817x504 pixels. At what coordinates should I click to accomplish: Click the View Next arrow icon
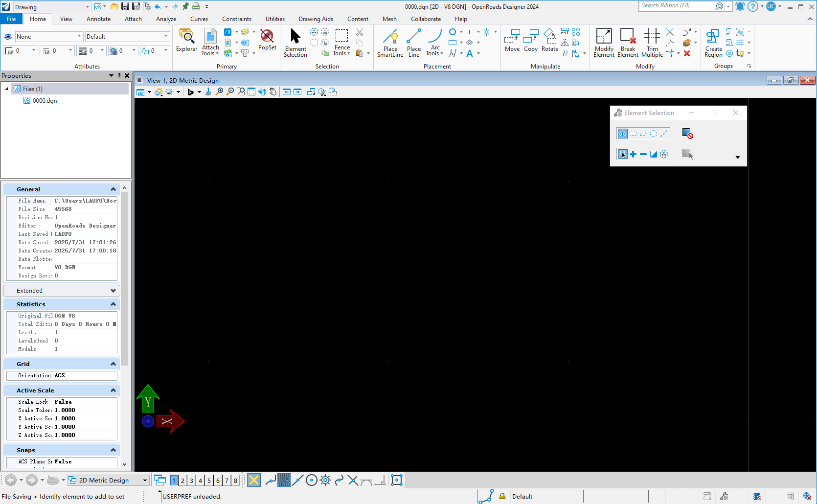tap(297, 92)
